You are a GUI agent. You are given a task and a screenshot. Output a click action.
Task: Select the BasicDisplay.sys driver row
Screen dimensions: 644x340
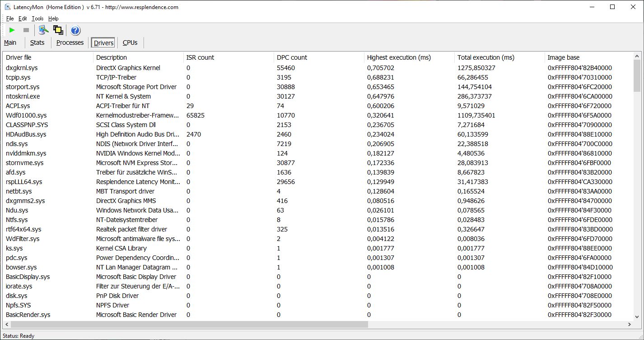click(318, 277)
